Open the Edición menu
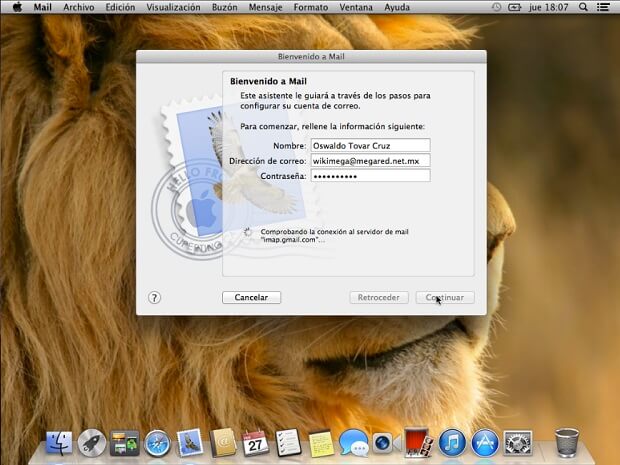This screenshot has width=620, height=465. 120,7
